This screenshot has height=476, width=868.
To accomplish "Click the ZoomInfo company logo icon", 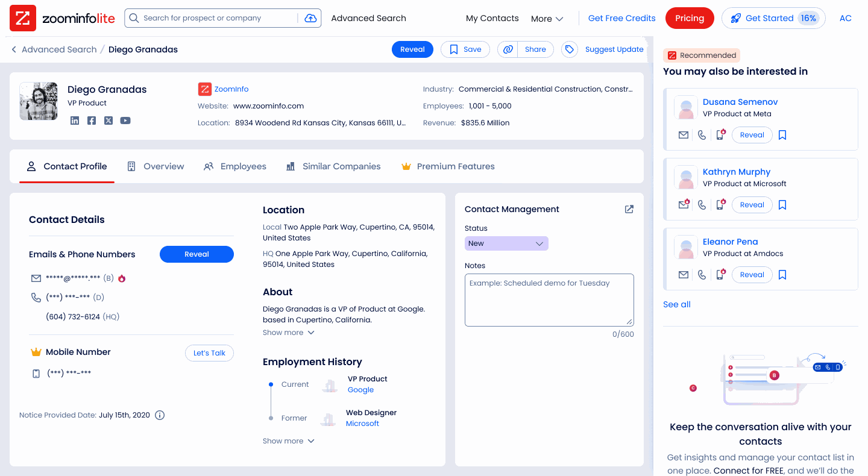I will [x=204, y=89].
